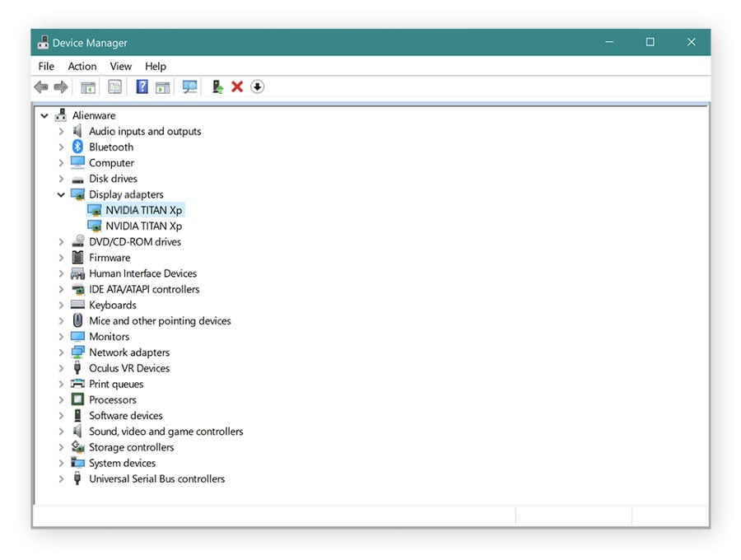
Task: Click the Back arrow in toolbar
Action: coord(41,87)
